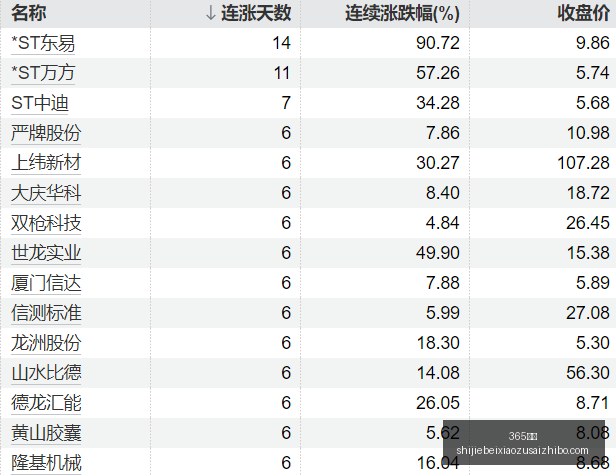Screen dimensions: 616x476
Task: Open the 黄山胶囊 stock link
Action: 46,433
